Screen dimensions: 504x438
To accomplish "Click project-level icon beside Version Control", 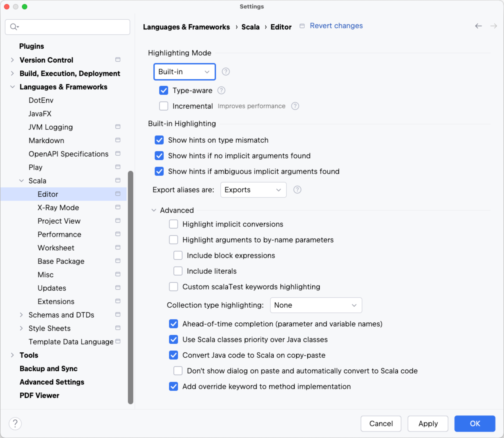I will pyautogui.click(x=118, y=60).
